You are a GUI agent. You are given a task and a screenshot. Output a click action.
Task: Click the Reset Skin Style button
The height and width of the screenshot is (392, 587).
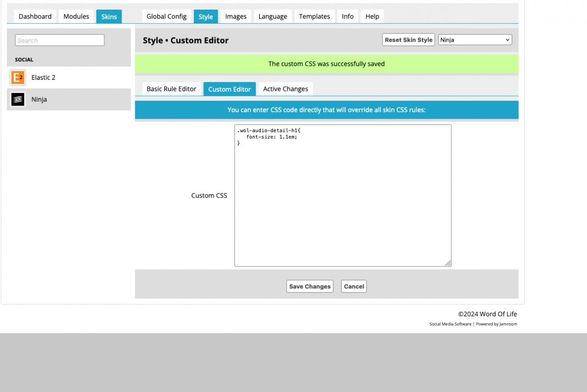pos(408,40)
